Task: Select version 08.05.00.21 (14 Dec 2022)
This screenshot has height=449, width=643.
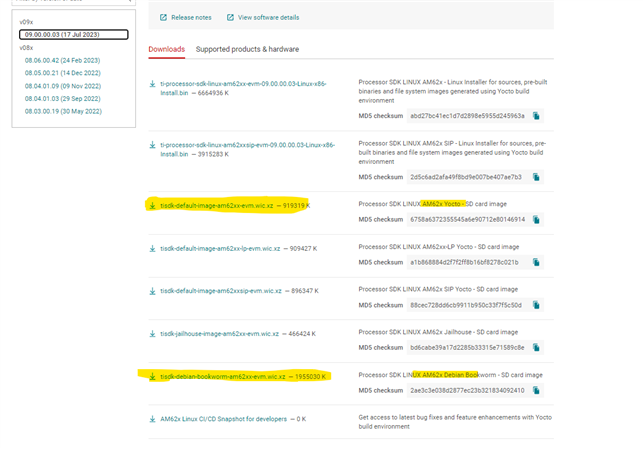Action: [x=62, y=73]
